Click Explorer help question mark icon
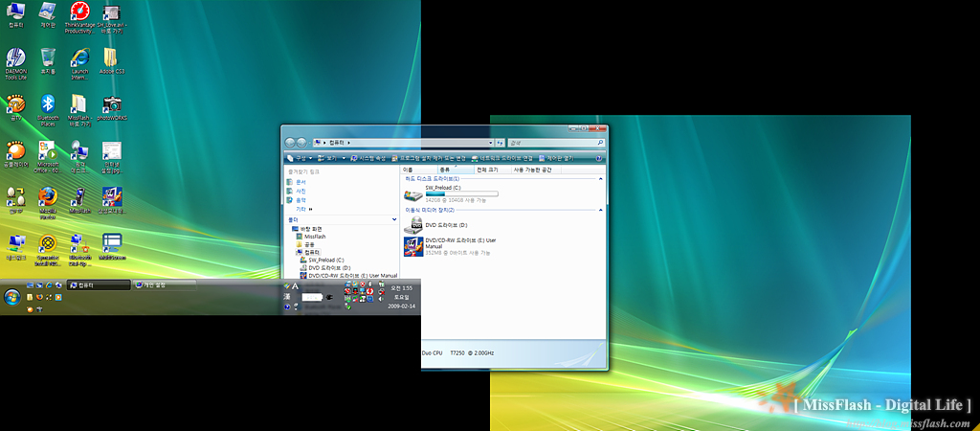 click(599, 158)
